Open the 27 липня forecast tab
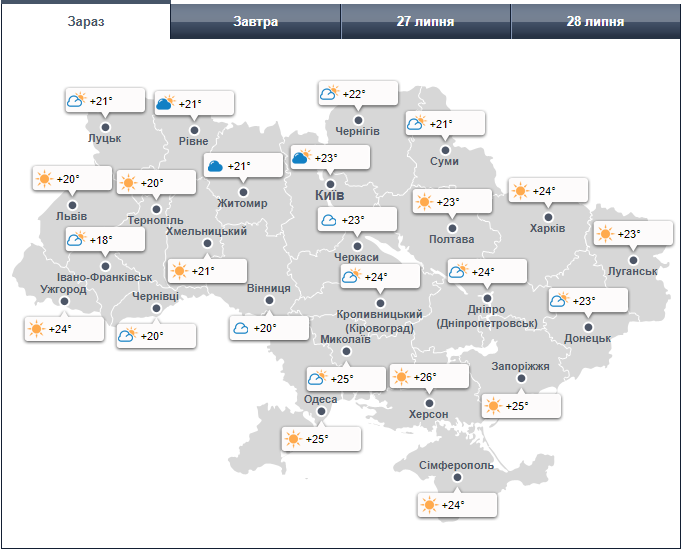The image size is (681, 551). pos(425,21)
